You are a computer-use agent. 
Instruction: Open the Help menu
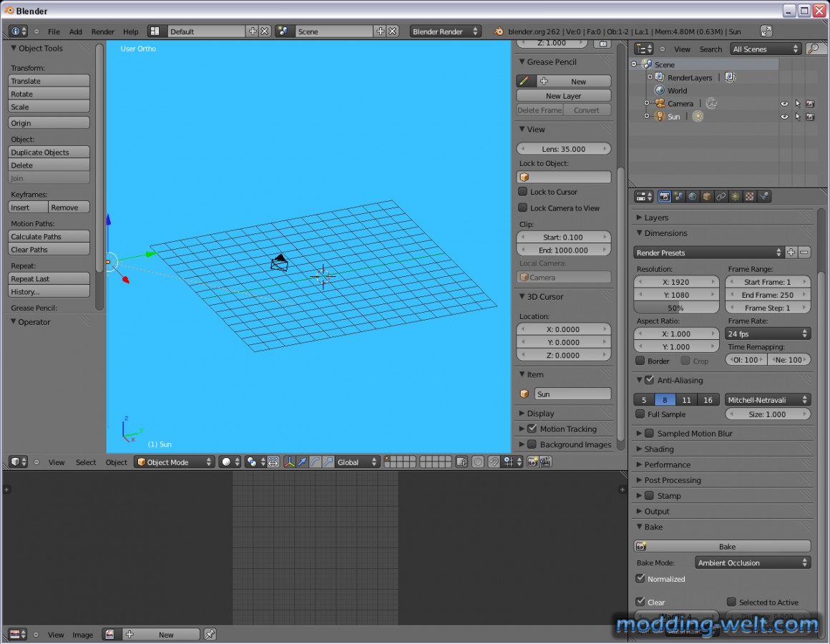[x=131, y=31]
